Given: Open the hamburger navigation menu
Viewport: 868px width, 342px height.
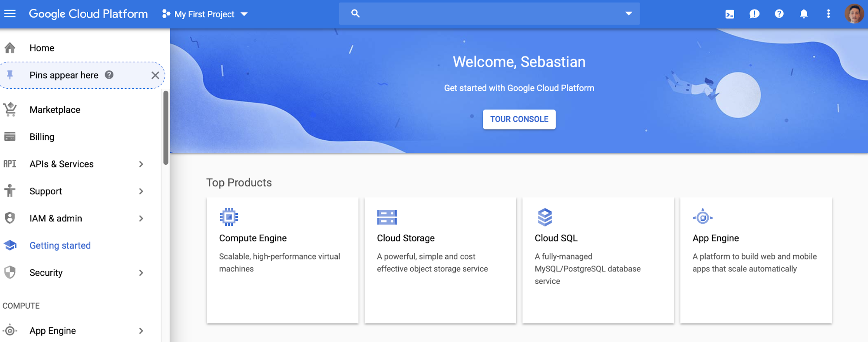Looking at the screenshot, I should tap(10, 14).
